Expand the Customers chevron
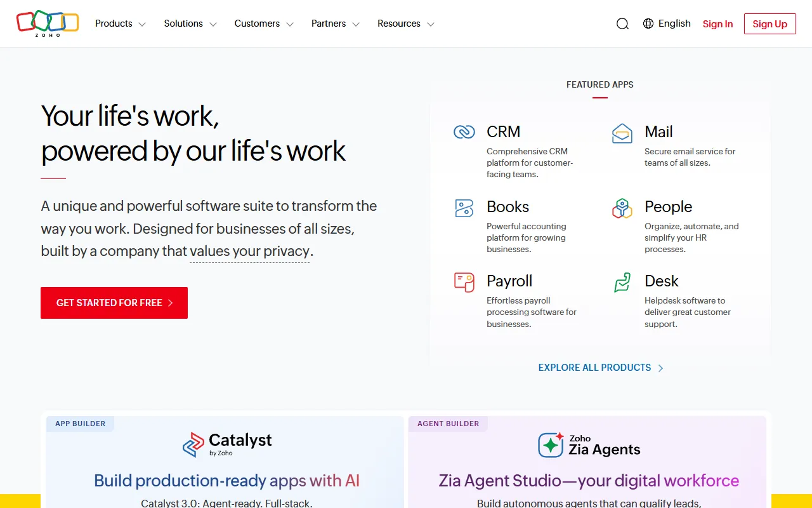The image size is (812, 508). (290, 25)
